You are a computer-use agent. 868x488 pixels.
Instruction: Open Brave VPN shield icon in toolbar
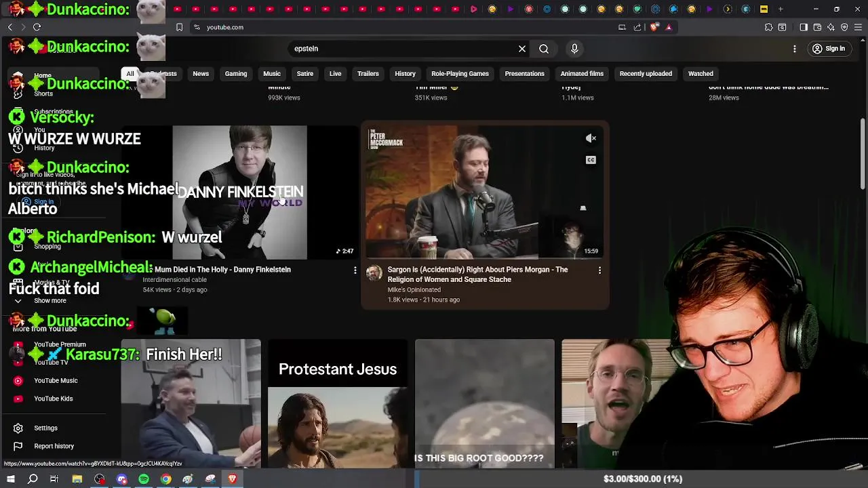click(844, 27)
